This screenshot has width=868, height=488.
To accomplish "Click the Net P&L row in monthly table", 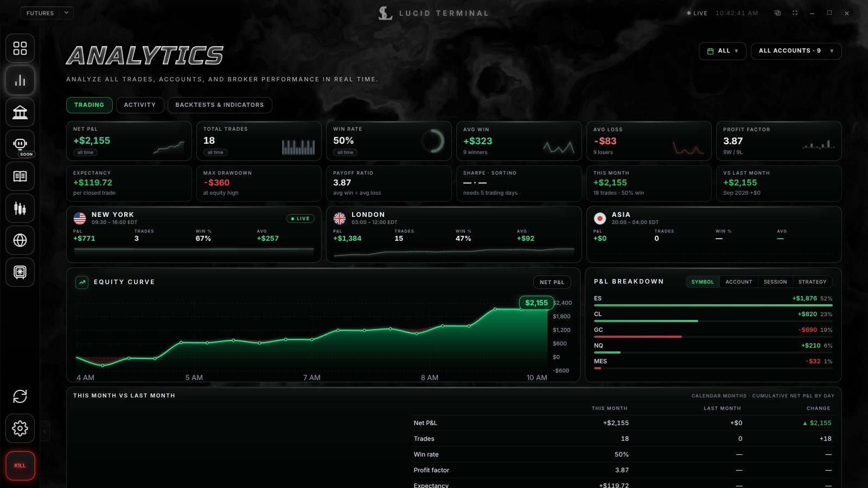I will click(x=622, y=423).
